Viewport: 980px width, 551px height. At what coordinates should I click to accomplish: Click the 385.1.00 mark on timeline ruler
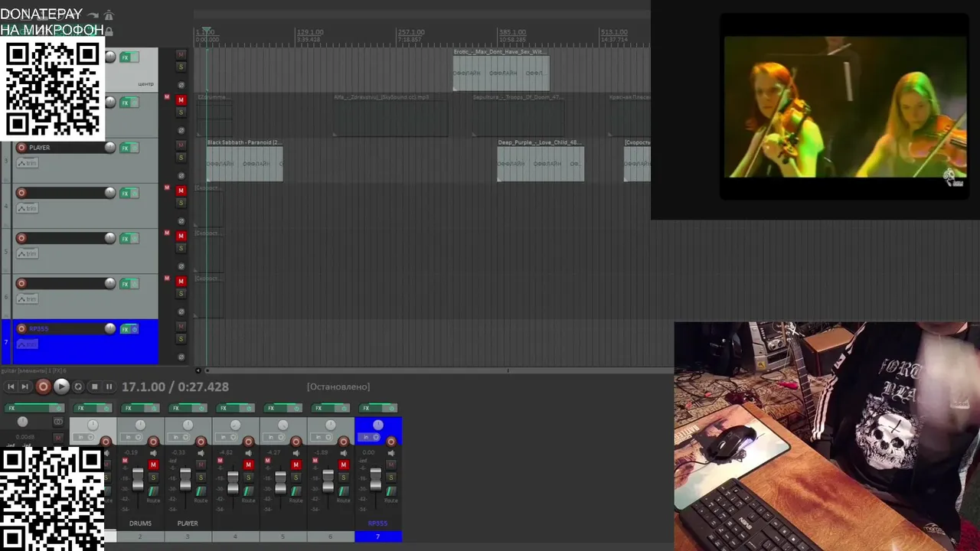pos(512,33)
